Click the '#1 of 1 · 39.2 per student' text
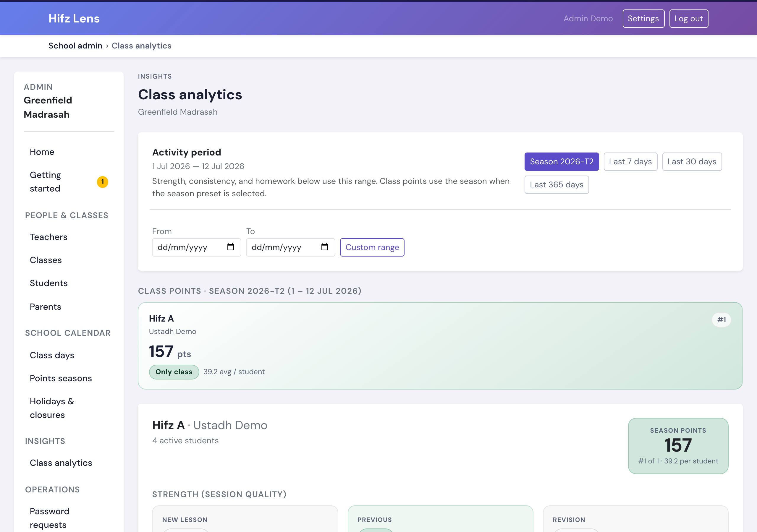 [678, 461]
